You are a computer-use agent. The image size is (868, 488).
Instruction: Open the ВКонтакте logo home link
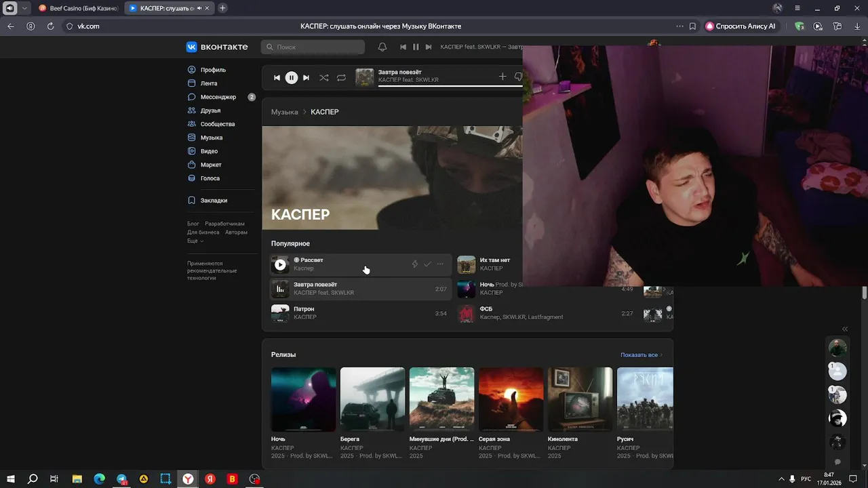[x=217, y=47]
